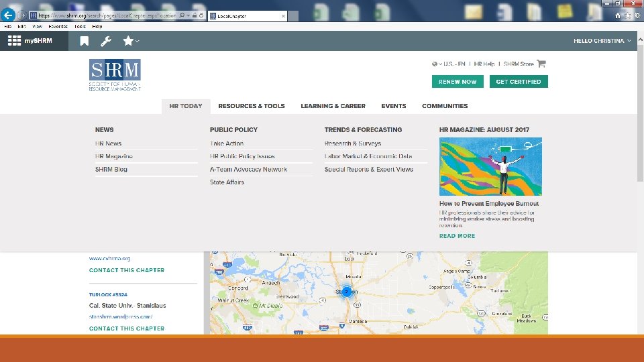Close the LocalChapter tab
The image size is (644, 362).
pos(283,16)
